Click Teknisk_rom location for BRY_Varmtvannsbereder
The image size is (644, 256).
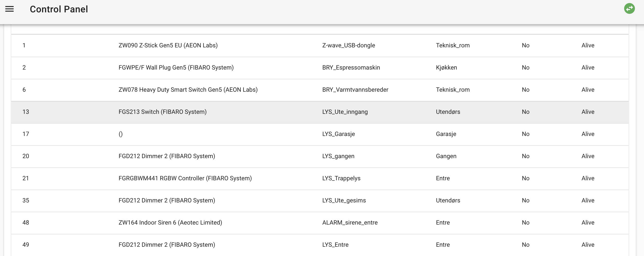[x=453, y=90]
